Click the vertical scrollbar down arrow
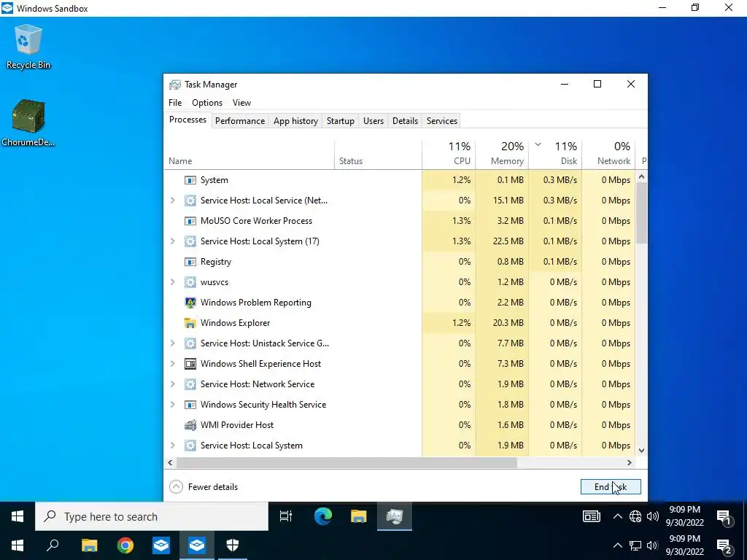Viewport: 747px width, 560px height. tap(641, 450)
